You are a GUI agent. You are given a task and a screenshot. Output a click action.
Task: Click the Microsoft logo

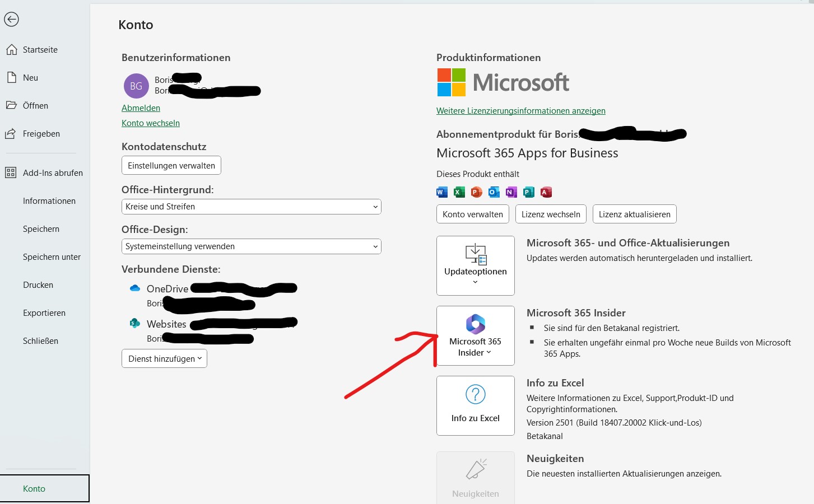[x=503, y=82]
